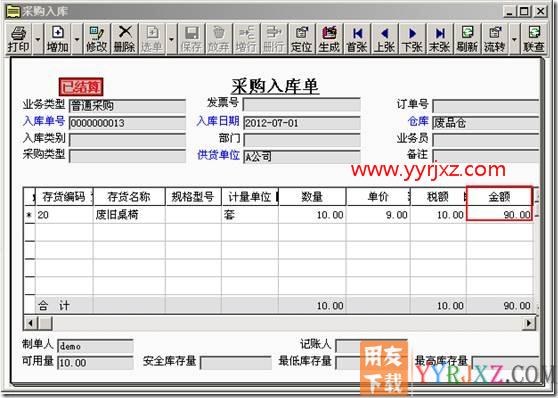
Task: Click the table's right scroll arrow
Action: coord(529,323)
